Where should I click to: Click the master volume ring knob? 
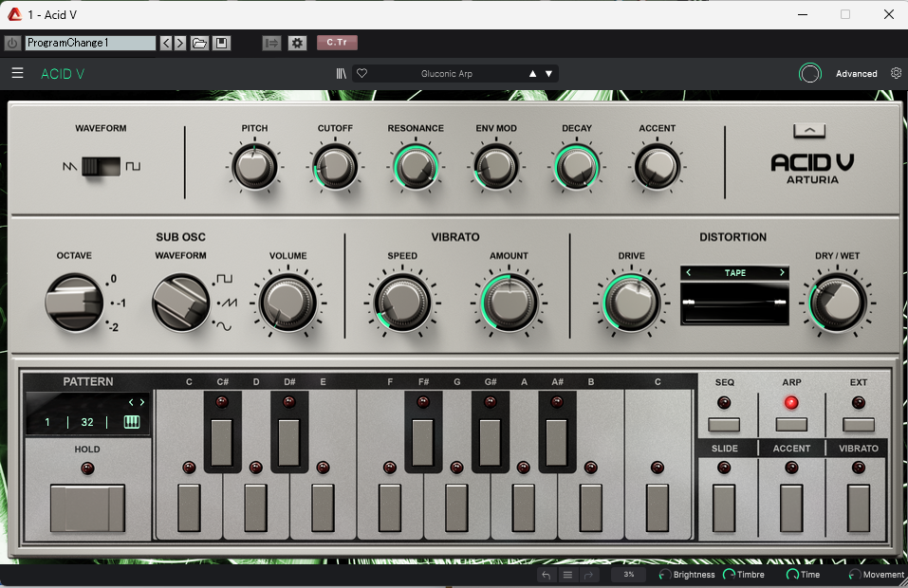[809, 74]
